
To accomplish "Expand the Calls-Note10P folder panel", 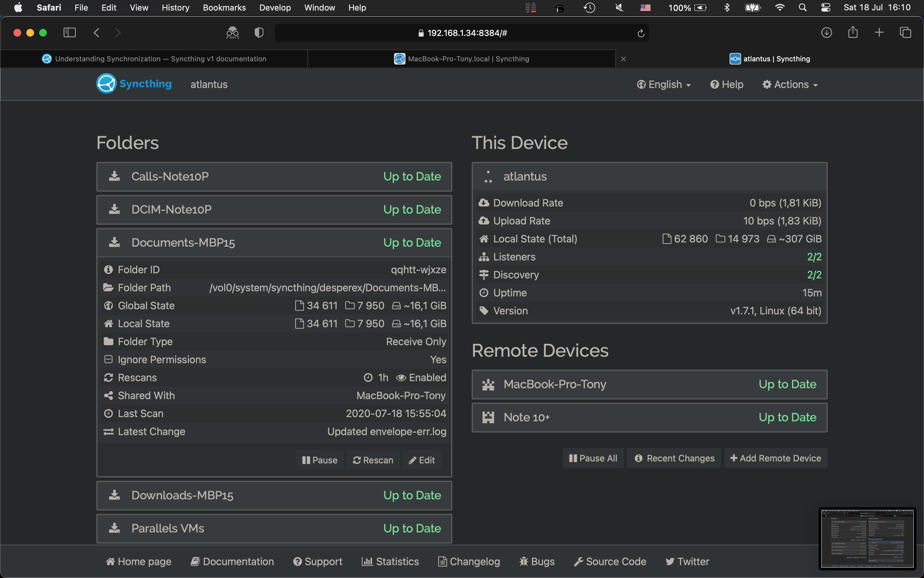I will (x=274, y=177).
